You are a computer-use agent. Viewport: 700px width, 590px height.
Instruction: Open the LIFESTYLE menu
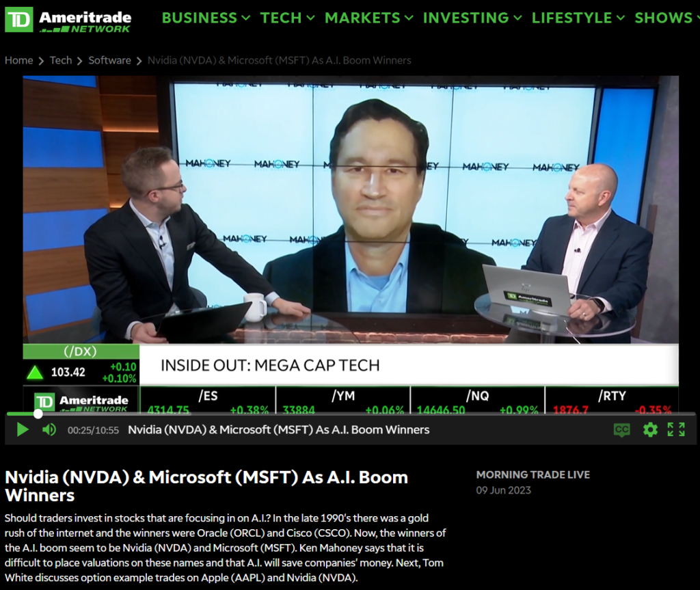pyautogui.click(x=572, y=18)
